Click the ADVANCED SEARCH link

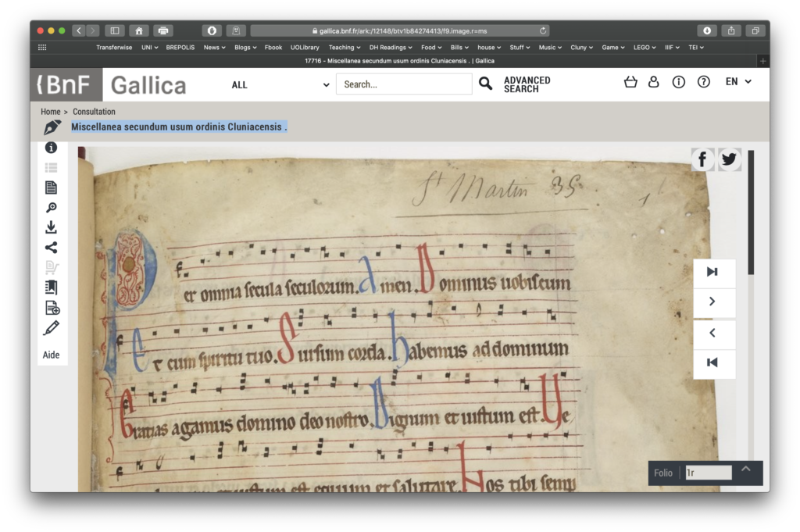click(x=527, y=83)
